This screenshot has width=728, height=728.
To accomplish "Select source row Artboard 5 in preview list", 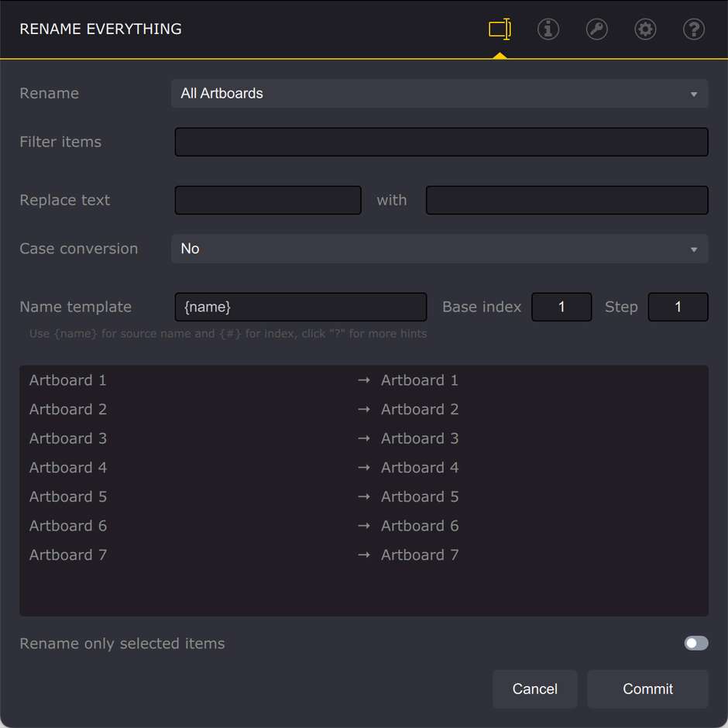I will [68, 496].
